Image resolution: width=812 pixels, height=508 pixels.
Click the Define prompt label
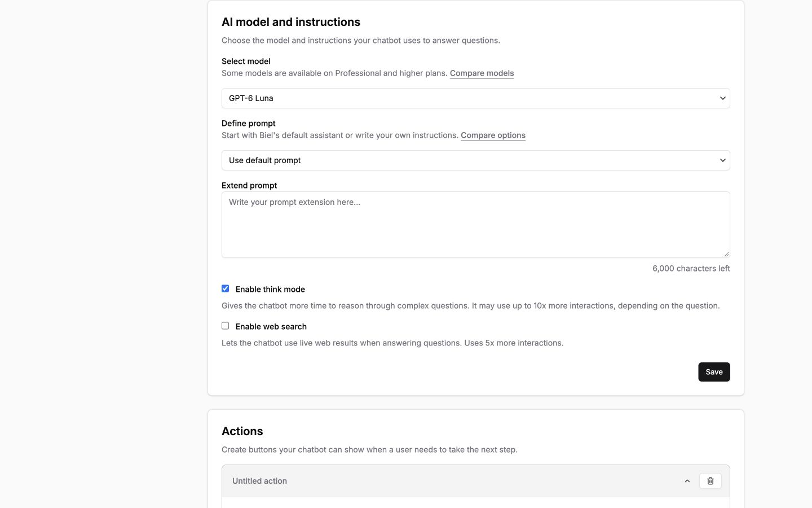[x=249, y=124]
